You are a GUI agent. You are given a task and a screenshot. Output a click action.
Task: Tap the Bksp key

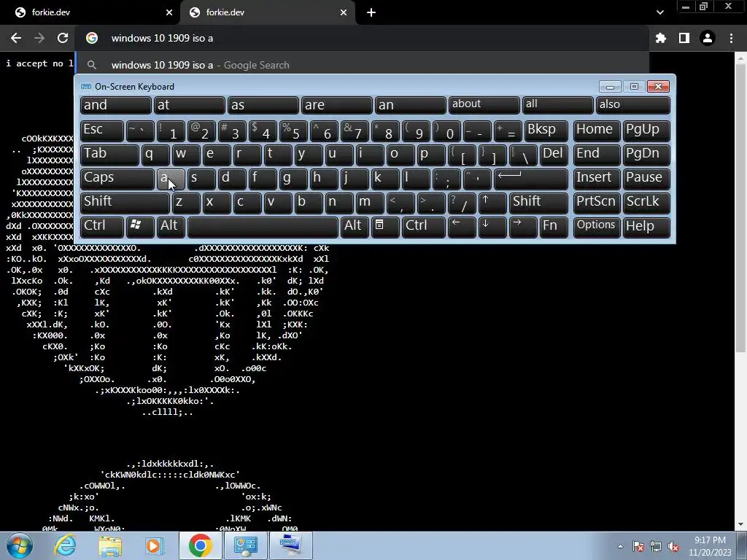(546, 131)
